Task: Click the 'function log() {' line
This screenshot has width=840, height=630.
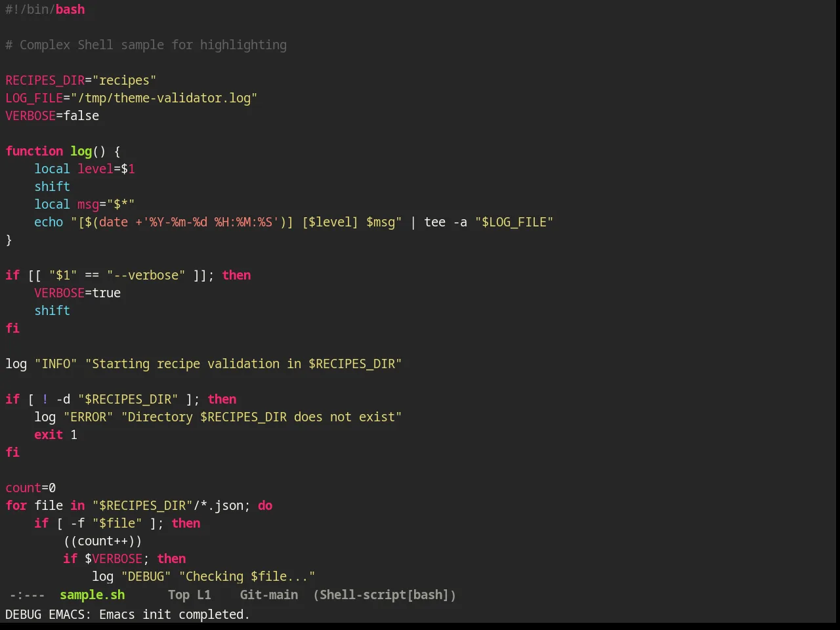Action: (x=63, y=151)
